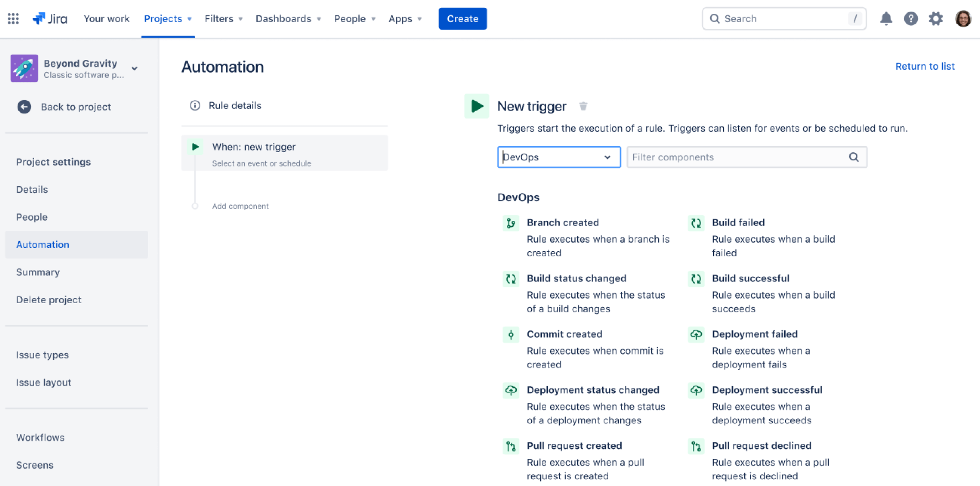This screenshot has height=486, width=980.
Task: Select Automation from project settings menu
Action: click(43, 244)
